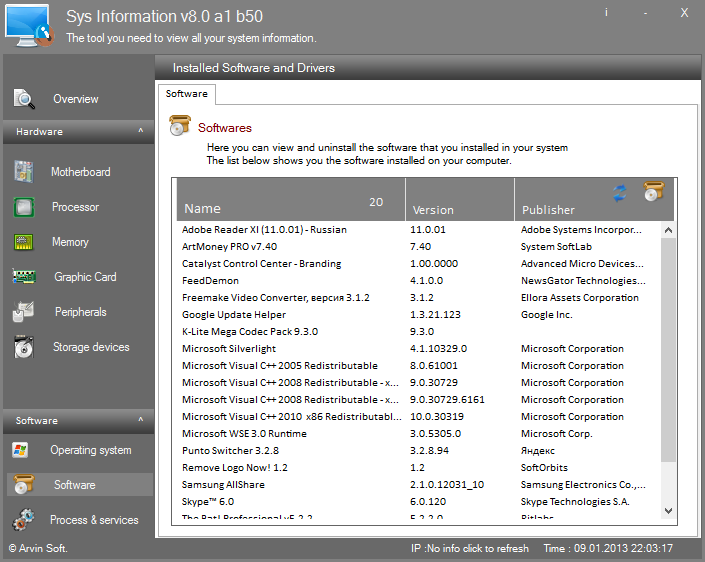Screen dimensions: 705x562
Task: Select ArtMoney PRO v7.40 row
Action: [420, 247]
